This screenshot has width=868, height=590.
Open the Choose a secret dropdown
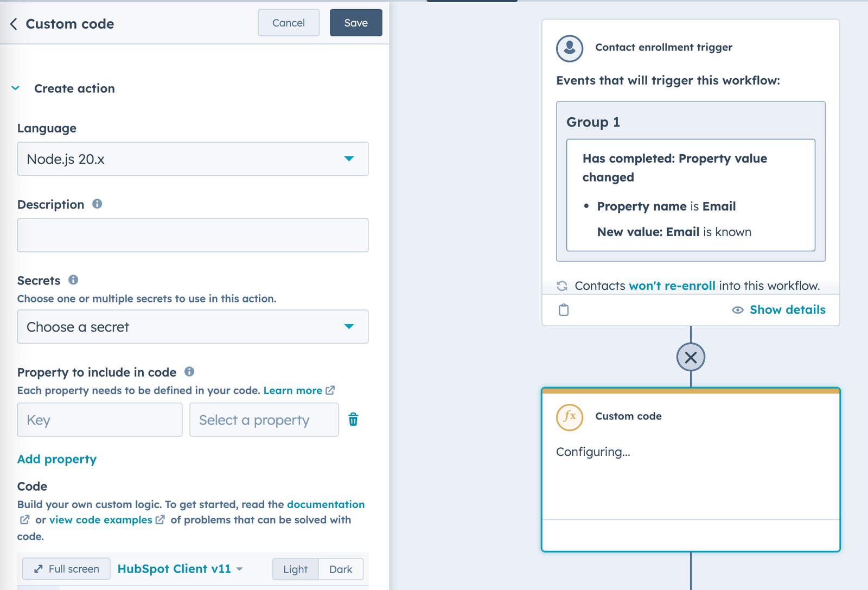coord(193,327)
